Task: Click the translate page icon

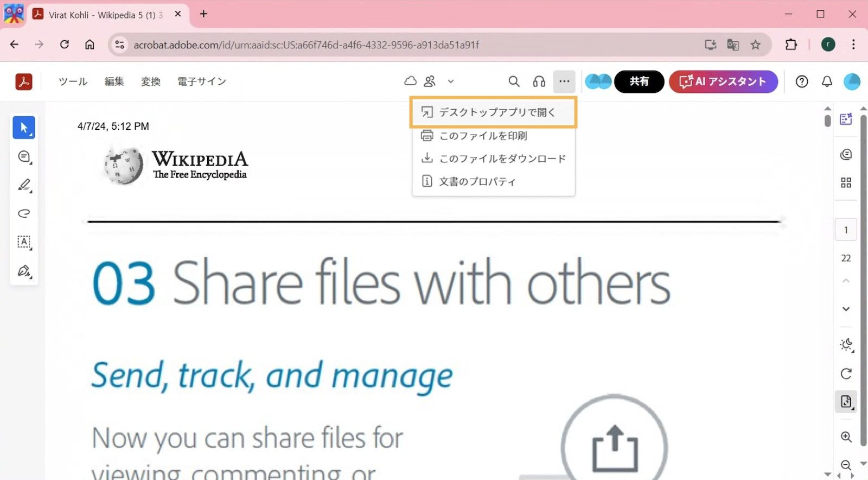Action: (733, 45)
